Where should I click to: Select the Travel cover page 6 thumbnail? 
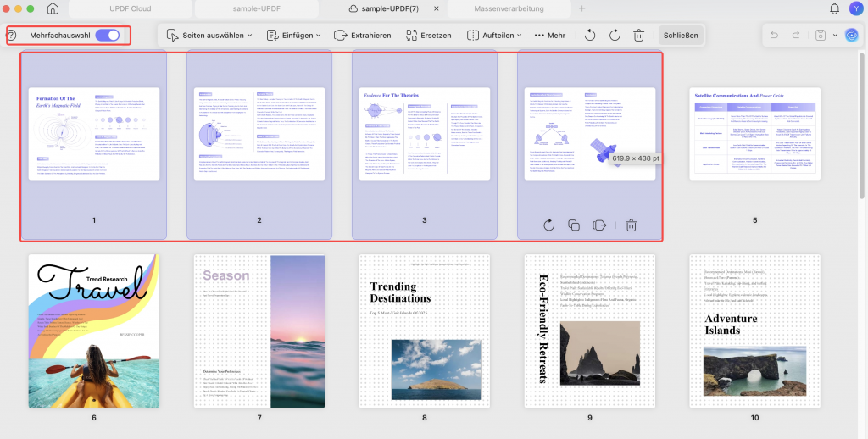pos(94,331)
